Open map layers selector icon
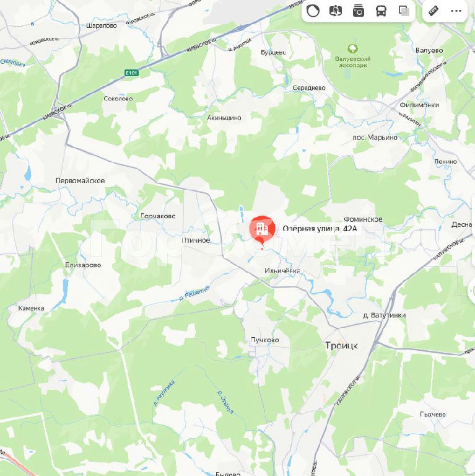The width and height of the screenshot is (475, 476). tap(404, 11)
